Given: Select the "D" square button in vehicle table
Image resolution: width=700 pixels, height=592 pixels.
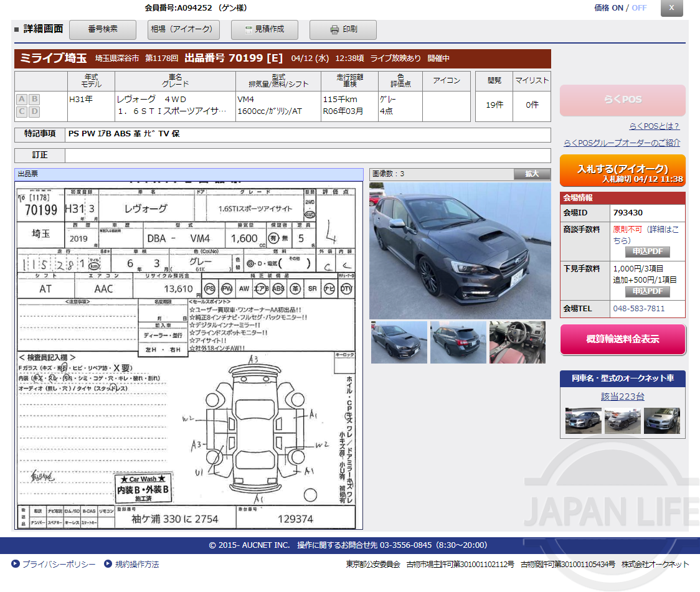Looking at the screenshot, I should pos(34,111).
